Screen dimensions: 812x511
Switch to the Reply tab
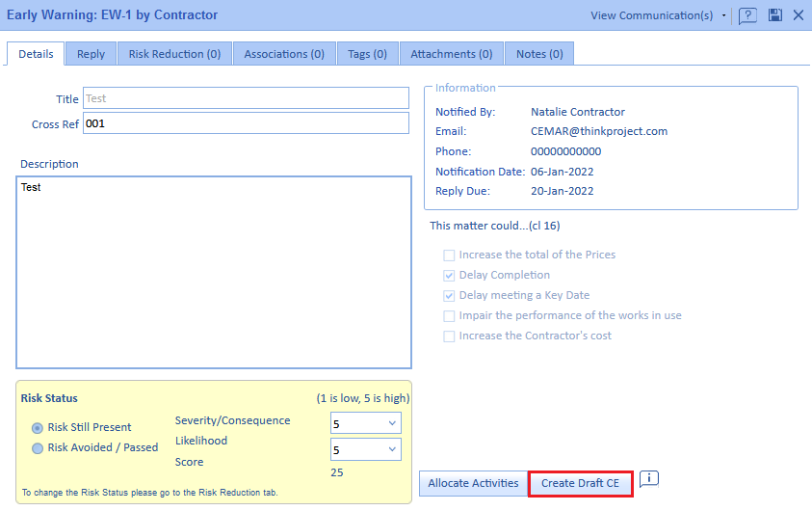click(x=92, y=54)
